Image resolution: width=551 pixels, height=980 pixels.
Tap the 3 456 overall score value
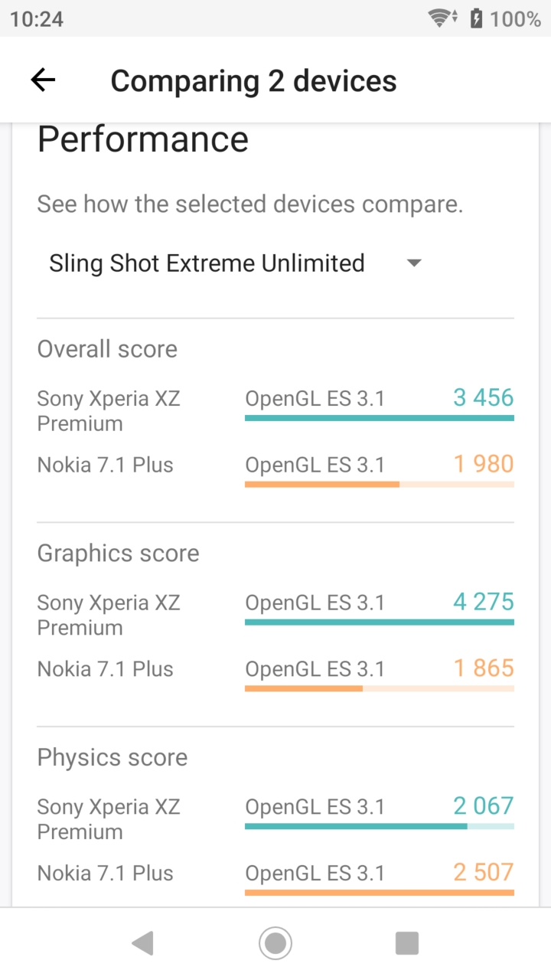coord(483,397)
